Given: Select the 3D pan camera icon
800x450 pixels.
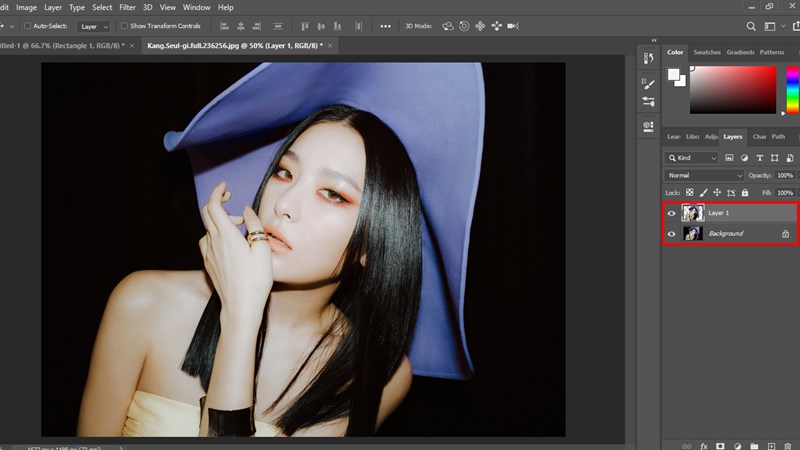Looking at the screenshot, I should [480, 26].
